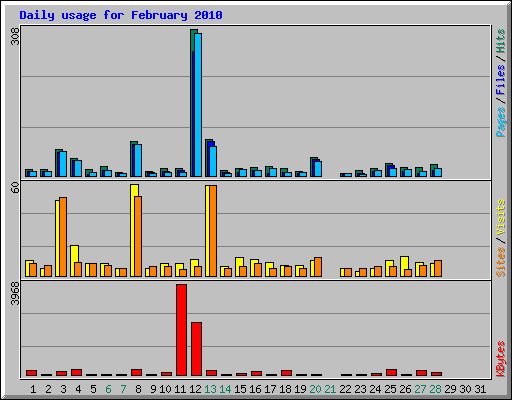512x400 pixels.
Task: Click the 308 axis value label
Action: [x=15, y=36]
